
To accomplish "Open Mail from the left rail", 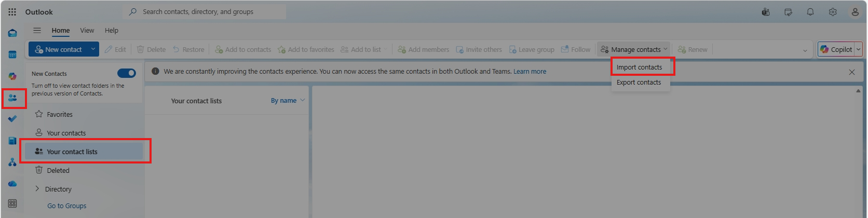I will point(12,33).
